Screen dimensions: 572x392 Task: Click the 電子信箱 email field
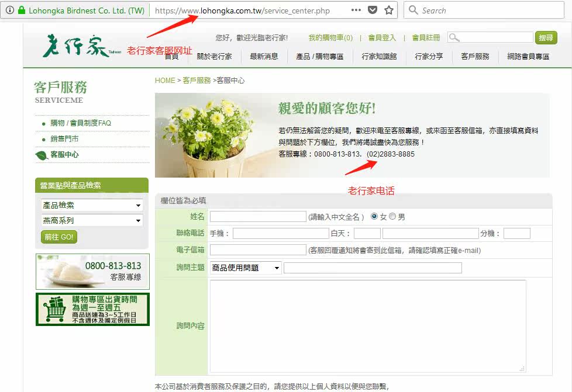[x=258, y=250]
